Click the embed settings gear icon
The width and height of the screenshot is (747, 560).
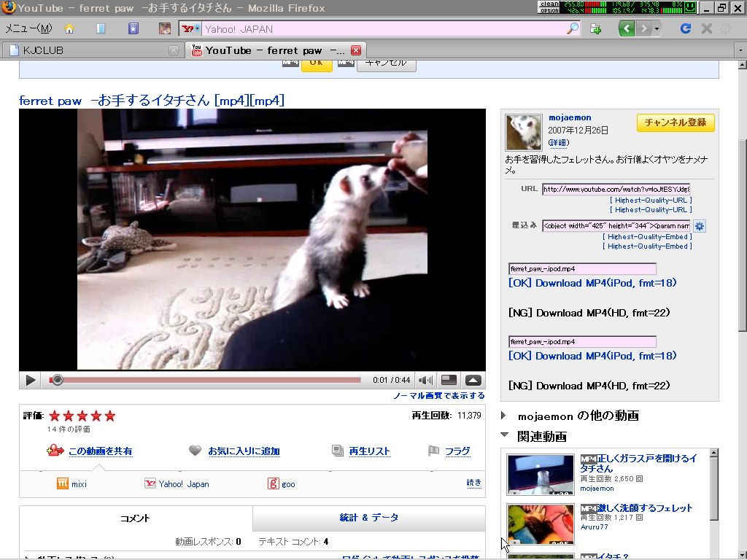[x=700, y=226]
